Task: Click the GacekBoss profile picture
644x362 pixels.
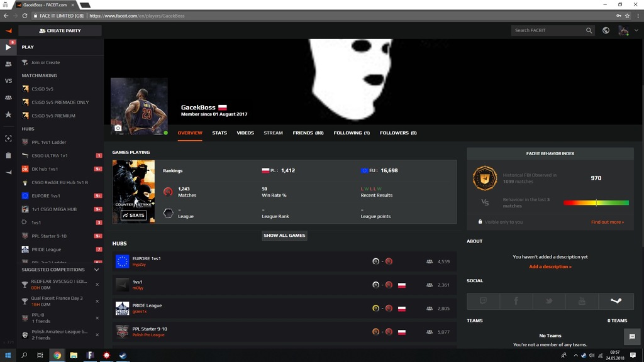Action: pyautogui.click(x=139, y=106)
